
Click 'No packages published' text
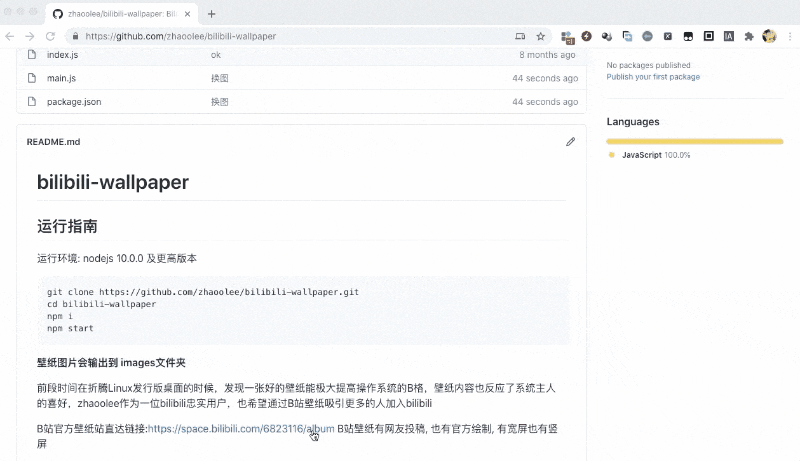pyautogui.click(x=648, y=65)
